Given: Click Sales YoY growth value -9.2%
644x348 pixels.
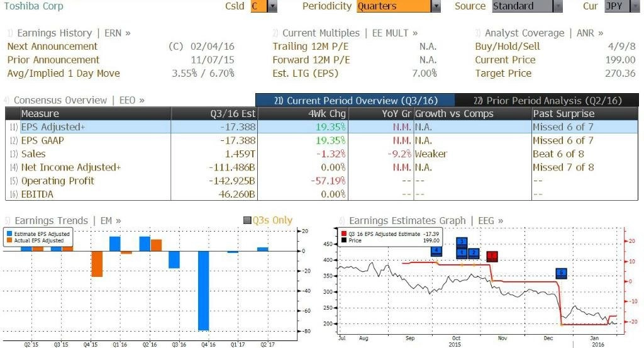Looking at the screenshot, I should 399,154.
